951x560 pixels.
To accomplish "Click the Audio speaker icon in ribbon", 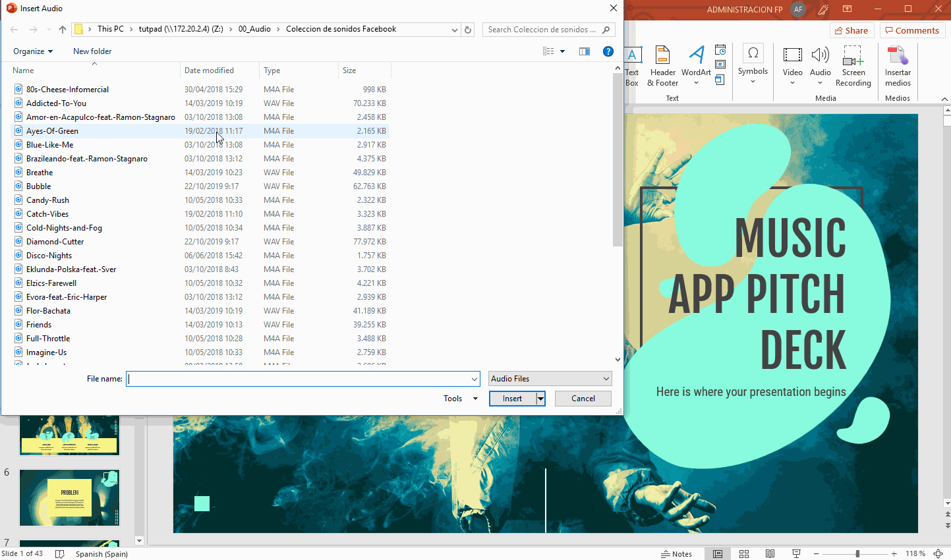I will click(820, 57).
